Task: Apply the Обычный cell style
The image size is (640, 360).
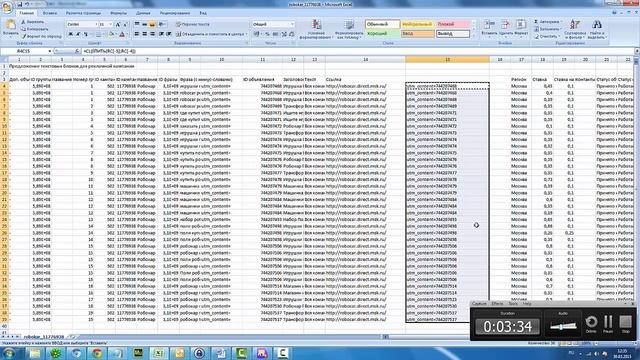Action: click(x=382, y=24)
